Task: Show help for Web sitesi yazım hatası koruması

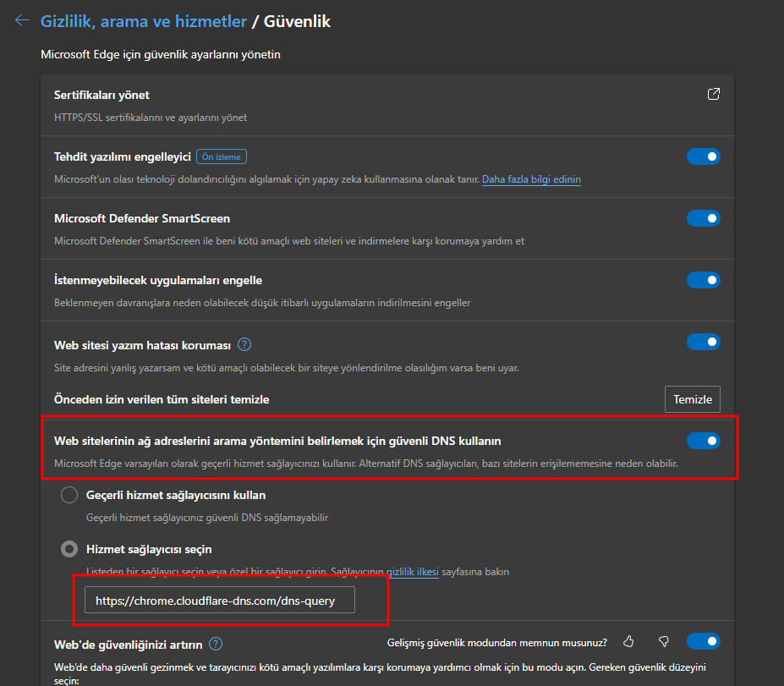Action: 244,344
